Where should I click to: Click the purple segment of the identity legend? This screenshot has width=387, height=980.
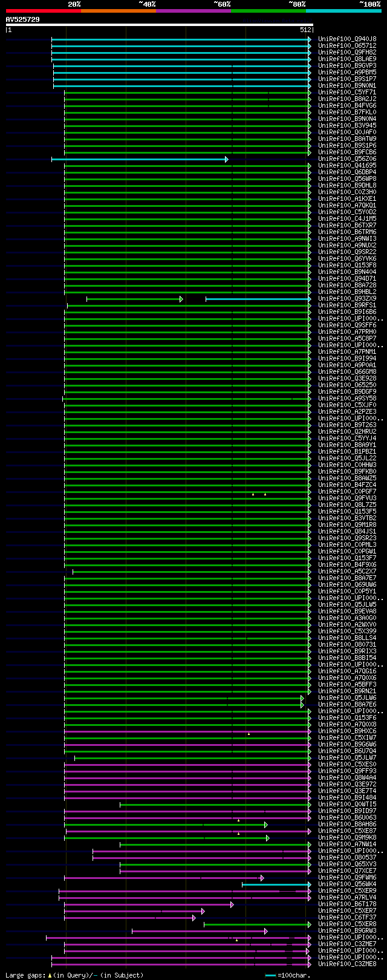coord(193,11)
